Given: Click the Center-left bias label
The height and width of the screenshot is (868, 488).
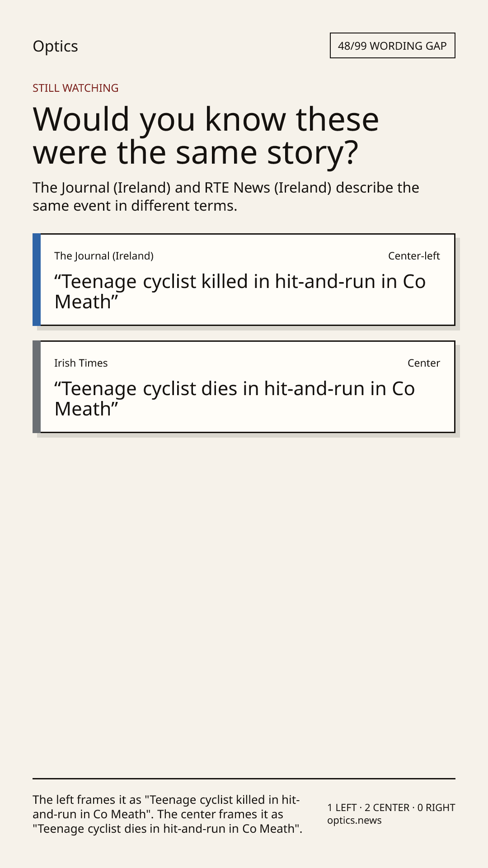Looking at the screenshot, I should [x=414, y=256].
